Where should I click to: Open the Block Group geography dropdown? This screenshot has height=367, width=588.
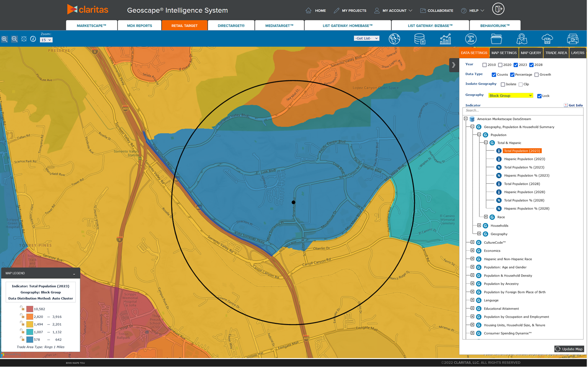coord(510,95)
